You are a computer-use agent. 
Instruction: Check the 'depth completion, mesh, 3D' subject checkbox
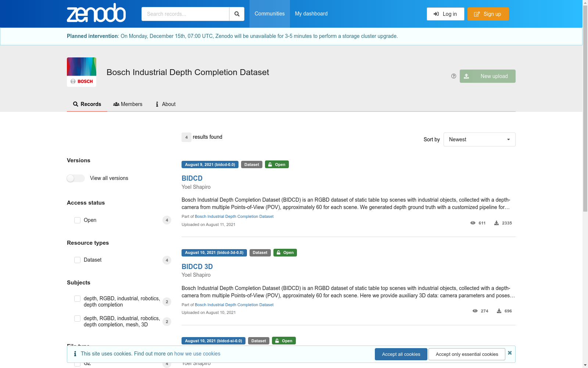coord(77,318)
